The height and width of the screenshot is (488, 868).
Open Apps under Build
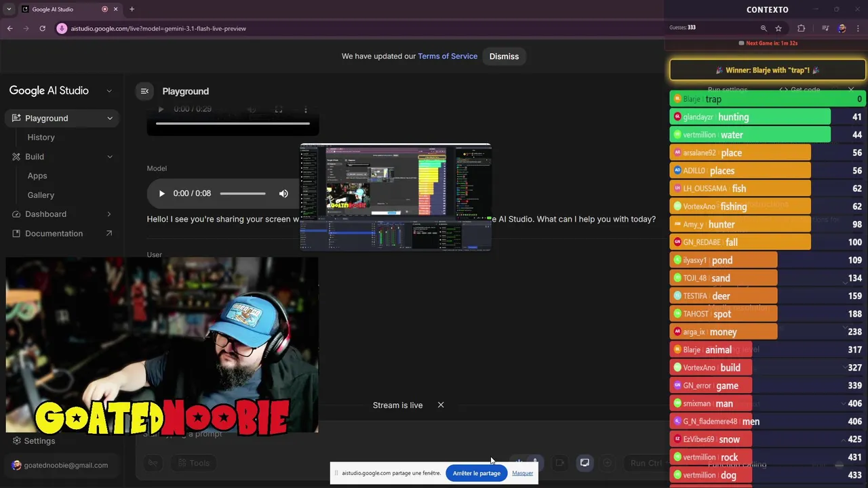tap(37, 176)
